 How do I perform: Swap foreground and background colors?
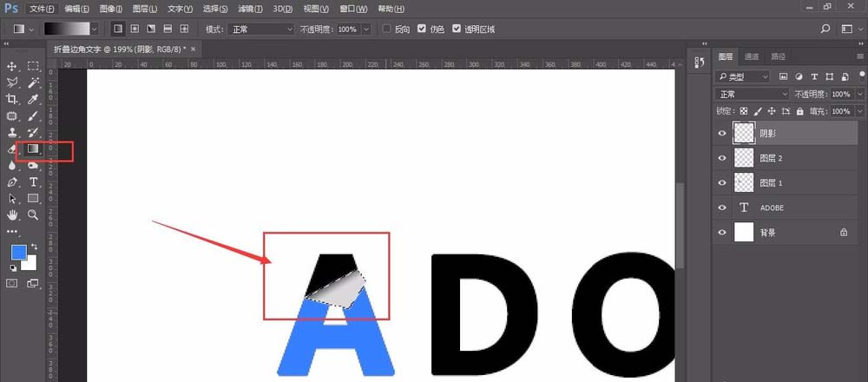click(35, 247)
